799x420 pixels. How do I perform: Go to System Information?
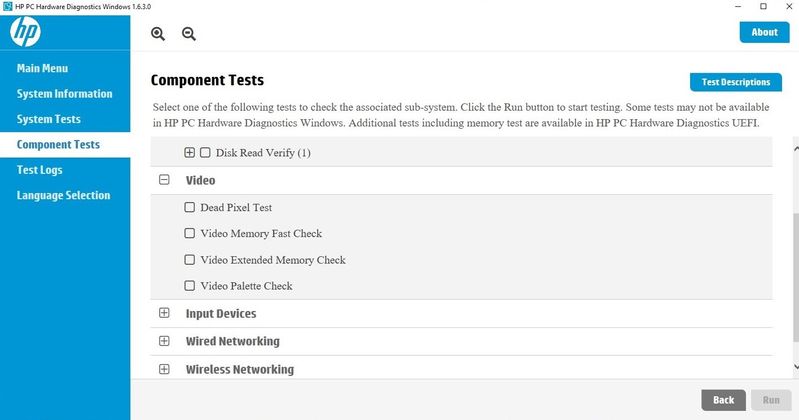(x=64, y=94)
